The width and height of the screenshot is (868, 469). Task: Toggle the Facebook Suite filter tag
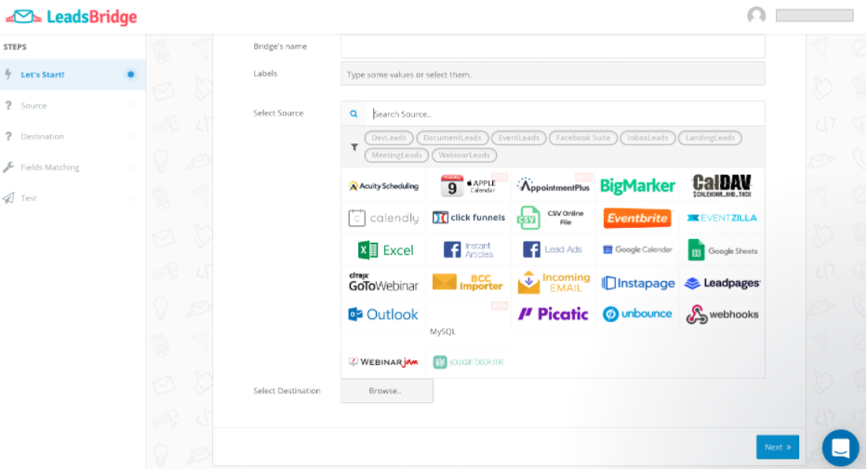[582, 138]
